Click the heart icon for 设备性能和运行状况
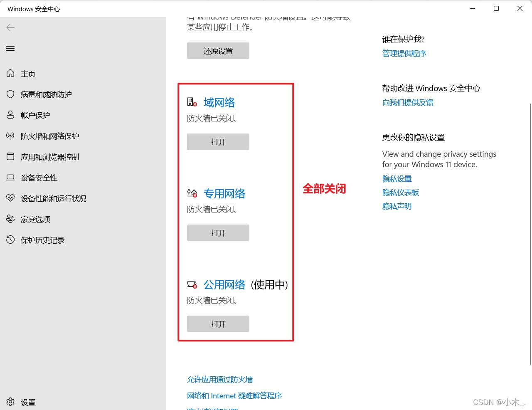The image size is (532, 410). (10, 198)
